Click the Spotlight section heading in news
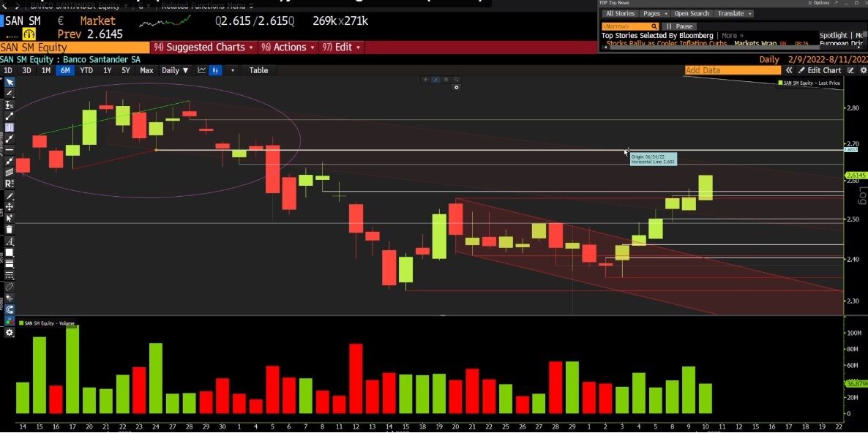The height and width of the screenshot is (433, 868). 833,35
